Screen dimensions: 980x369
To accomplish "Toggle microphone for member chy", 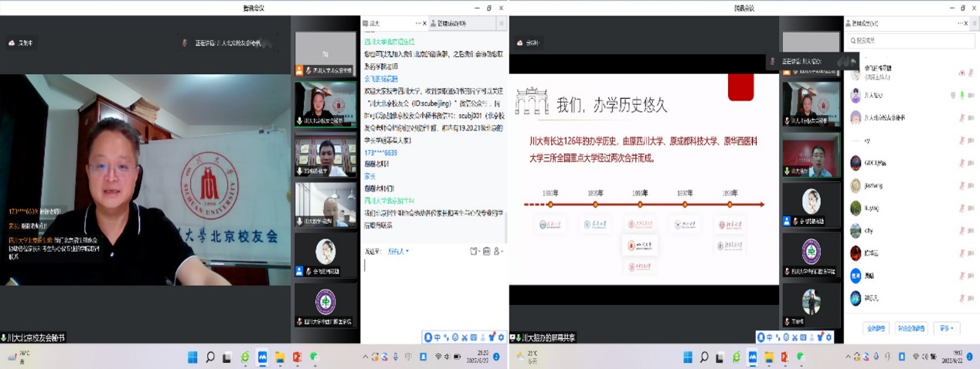I will point(962,231).
